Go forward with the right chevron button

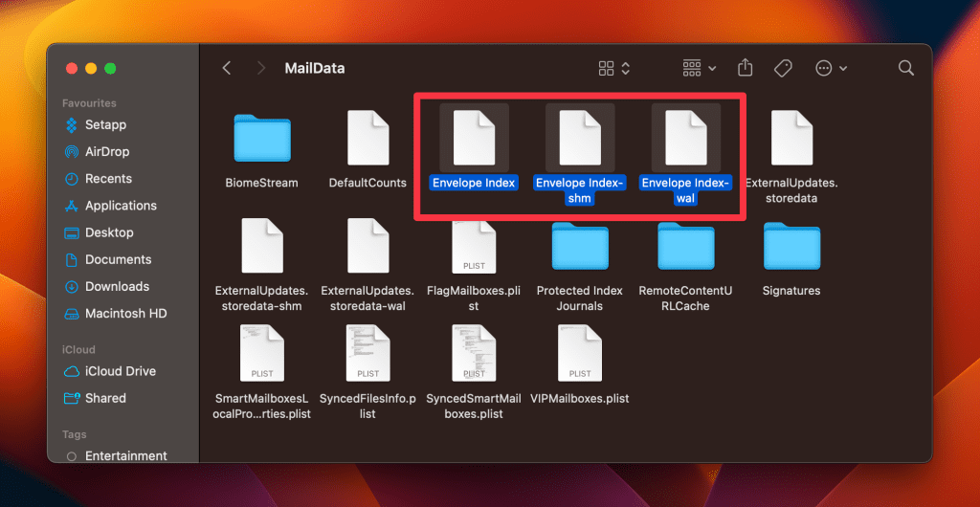tap(261, 68)
